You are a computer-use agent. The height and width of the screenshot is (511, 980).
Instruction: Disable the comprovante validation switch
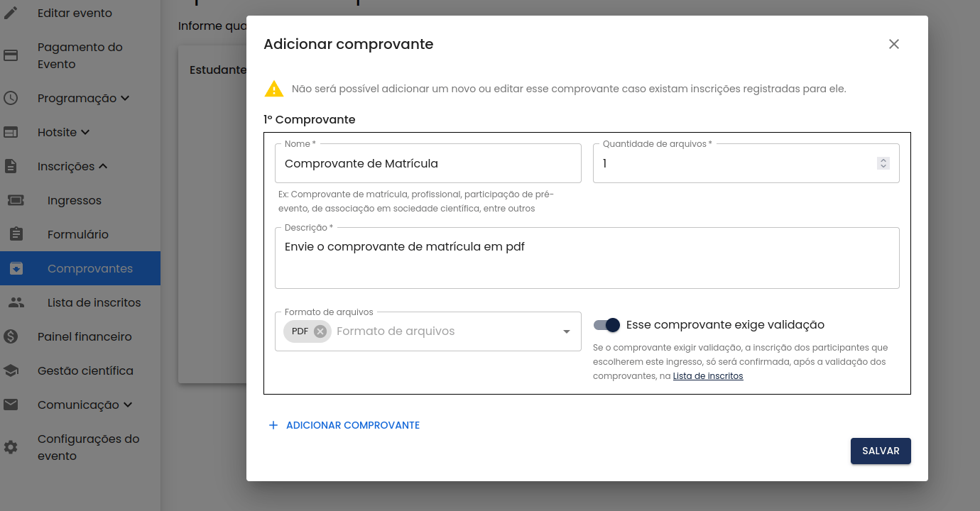[x=607, y=325]
